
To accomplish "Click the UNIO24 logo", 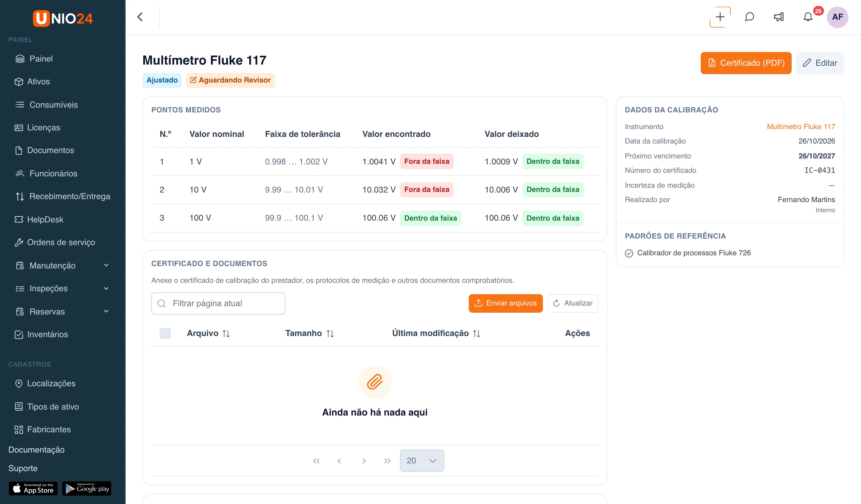I will pos(62,18).
